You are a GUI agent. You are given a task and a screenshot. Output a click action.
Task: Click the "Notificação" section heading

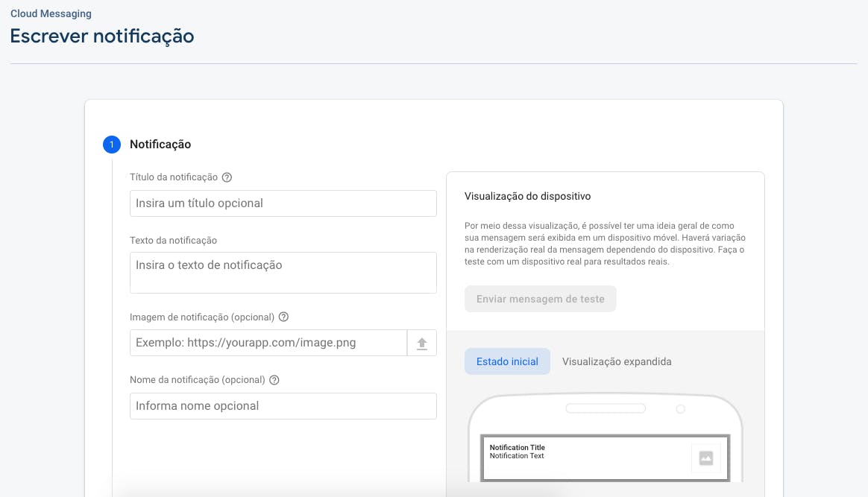pos(160,144)
